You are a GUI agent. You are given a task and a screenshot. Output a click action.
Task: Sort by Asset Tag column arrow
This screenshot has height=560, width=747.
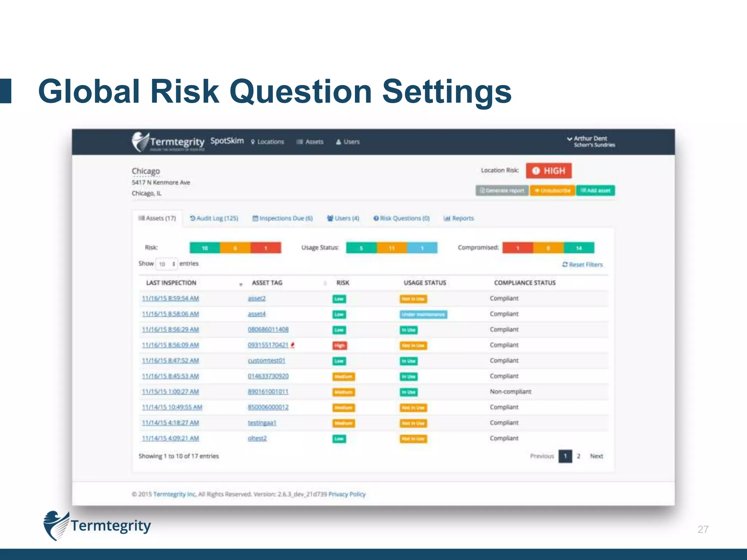point(325,283)
